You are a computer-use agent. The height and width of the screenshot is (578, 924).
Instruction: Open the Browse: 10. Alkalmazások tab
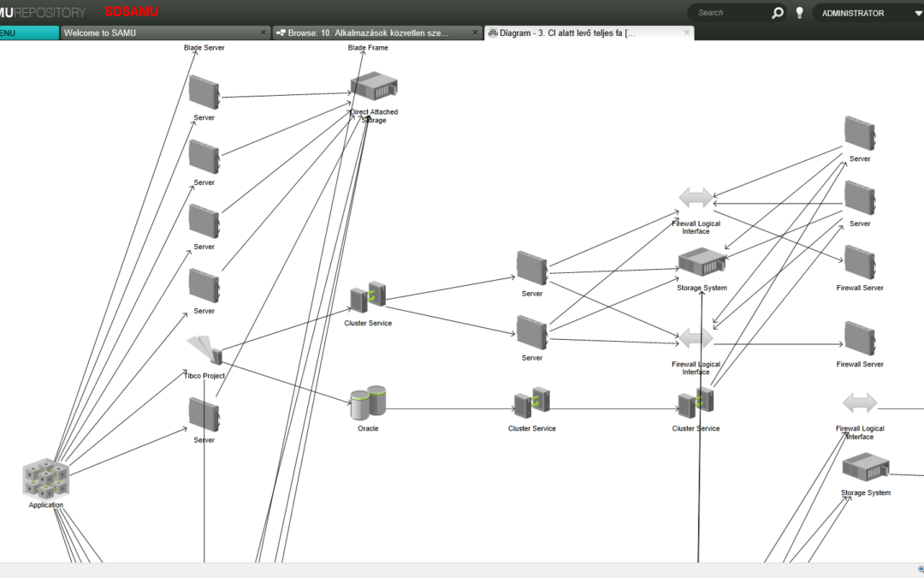coord(368,32)
